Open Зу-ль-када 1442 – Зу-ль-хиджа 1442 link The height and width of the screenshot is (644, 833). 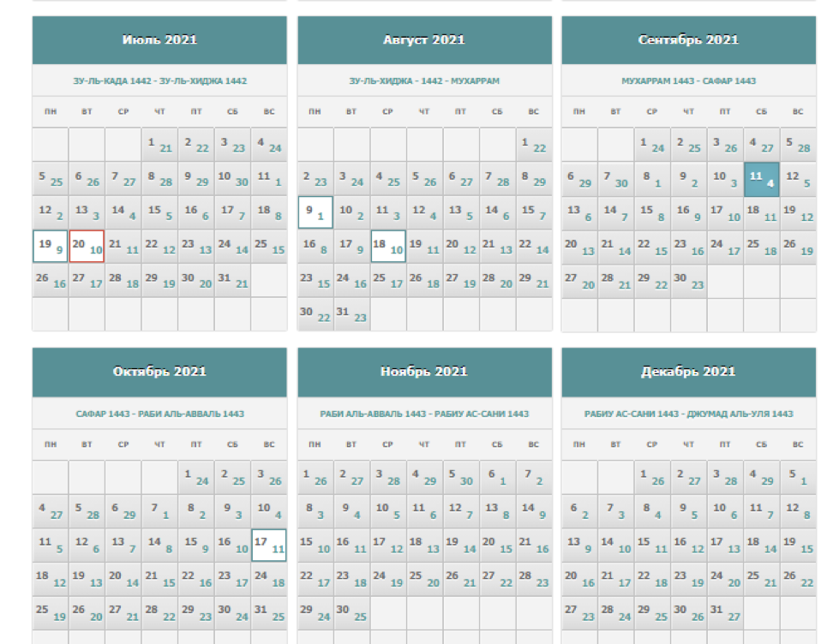160,81
